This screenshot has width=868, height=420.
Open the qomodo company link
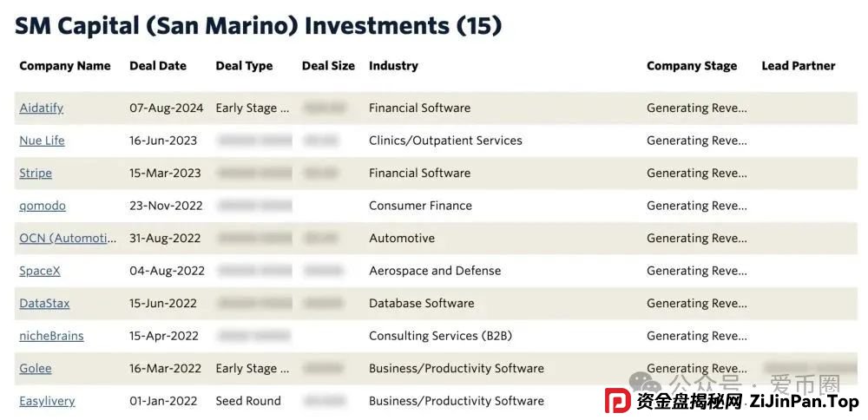point(43,206)
